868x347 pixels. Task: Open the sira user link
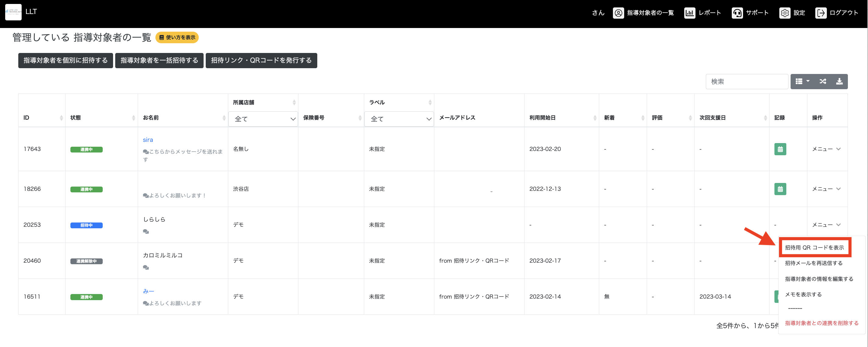click(x=148, y=140)
